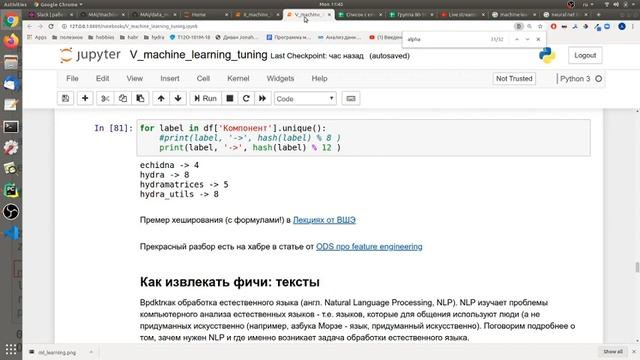Open Chrome profile avatar
The width and height of the screenshot is (640, 360).
622,26
